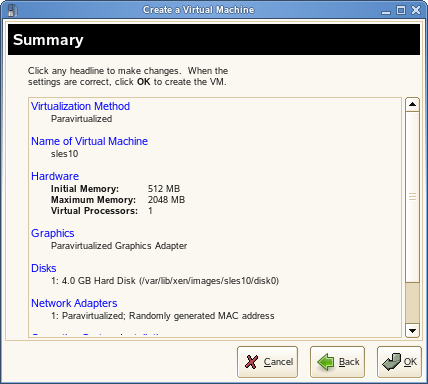This screenshot has height=384, width=428.
Task: Go Back to the previous step
Action: (x=337, y=362)
